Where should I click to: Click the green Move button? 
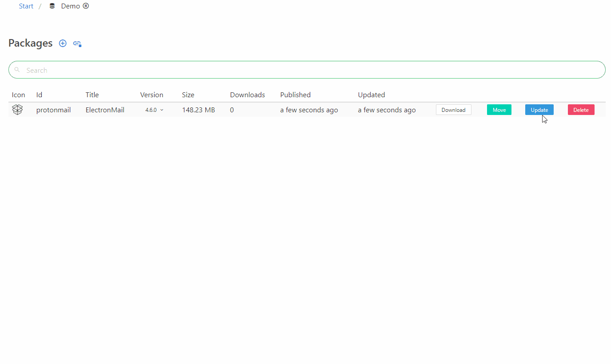[499, 110]
